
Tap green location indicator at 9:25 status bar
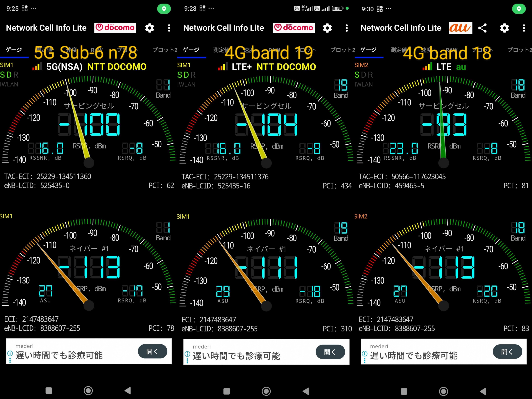point(164,9)
